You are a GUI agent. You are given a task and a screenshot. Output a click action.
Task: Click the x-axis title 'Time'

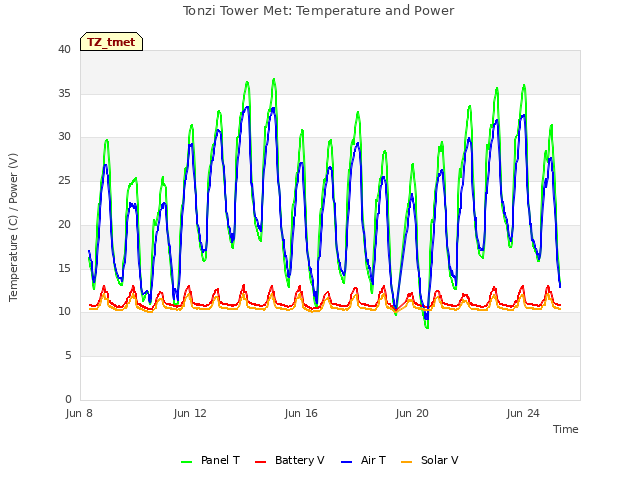tap(565, 429)
